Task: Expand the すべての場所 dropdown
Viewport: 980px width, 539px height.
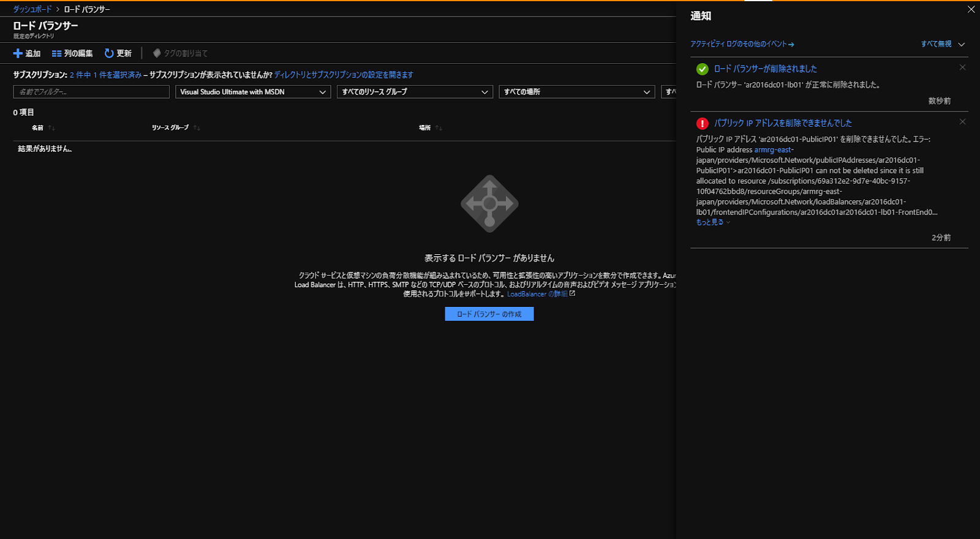Action: (x=576, y=92)
